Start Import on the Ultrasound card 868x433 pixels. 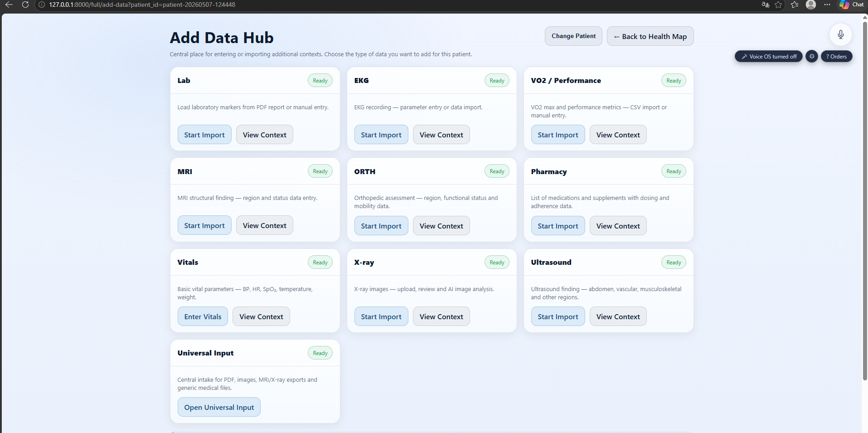tap(558, 316)
